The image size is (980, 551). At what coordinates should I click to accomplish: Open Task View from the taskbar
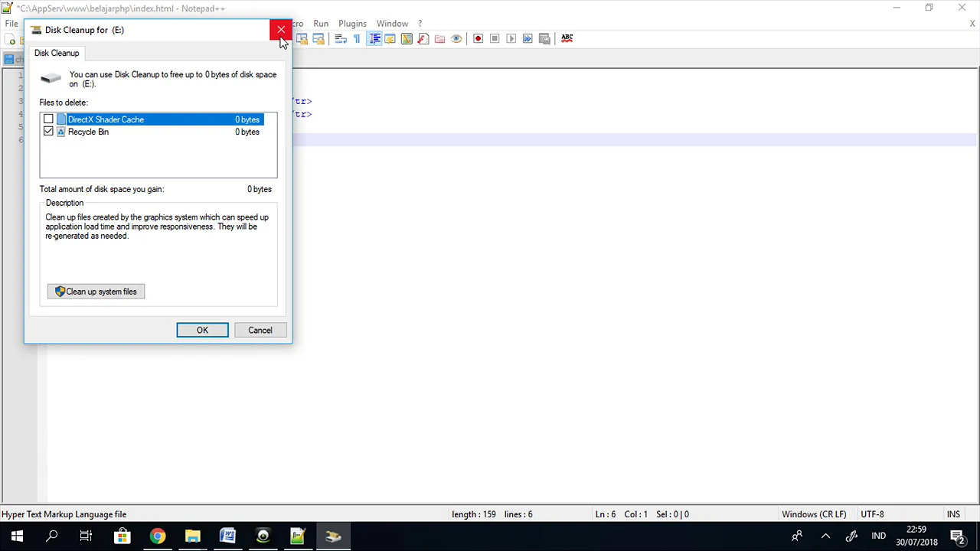(x=86, y=536)
